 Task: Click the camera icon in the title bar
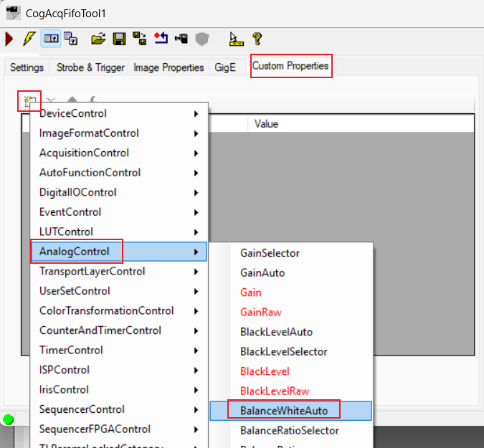[14, 13]
